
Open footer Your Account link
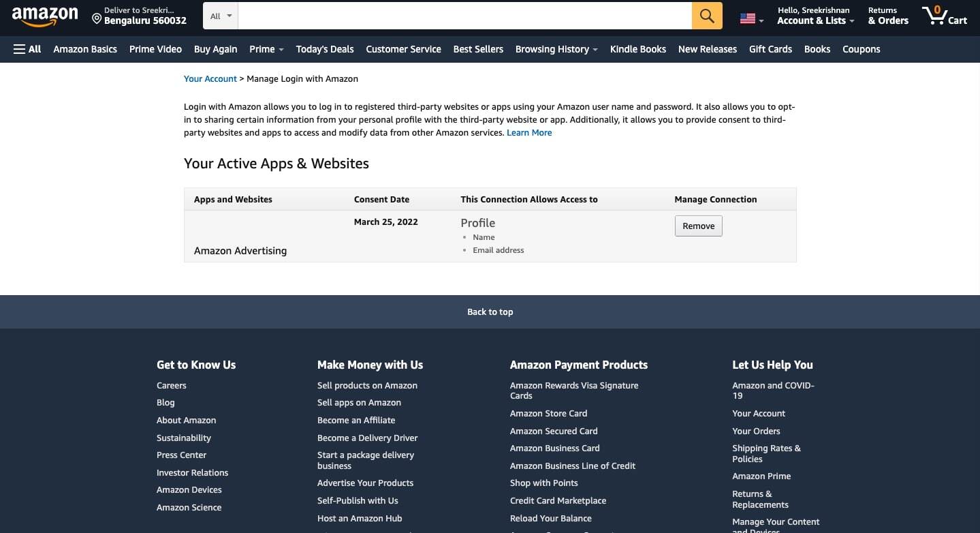tap(759, 414)
